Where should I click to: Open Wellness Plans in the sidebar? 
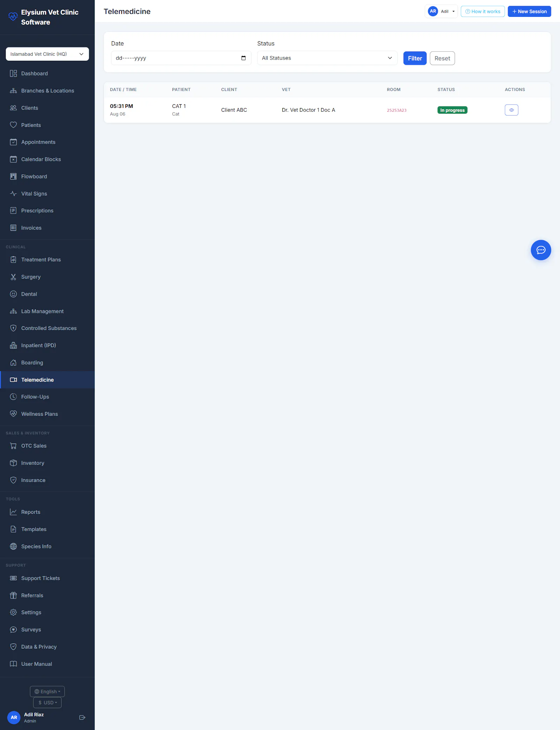(x=47, y=414)
